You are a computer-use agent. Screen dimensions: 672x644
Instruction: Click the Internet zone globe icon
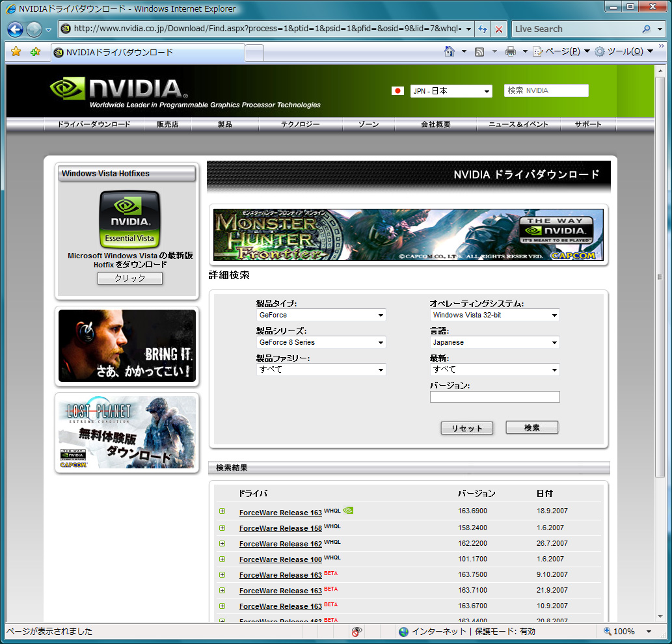[x=403, y=632]
